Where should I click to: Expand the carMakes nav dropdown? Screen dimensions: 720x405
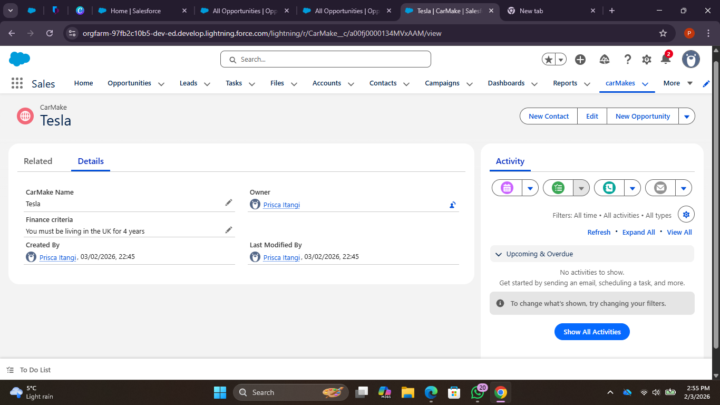point(645,84)
